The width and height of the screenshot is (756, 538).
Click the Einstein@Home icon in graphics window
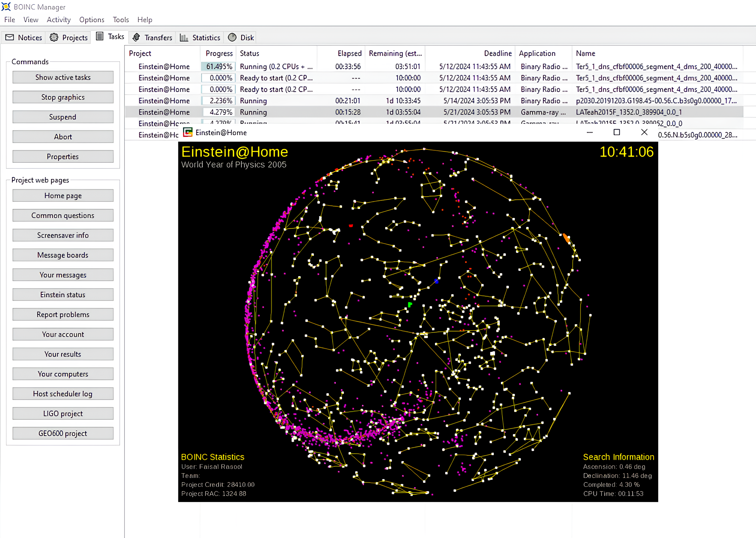[188, 132]
